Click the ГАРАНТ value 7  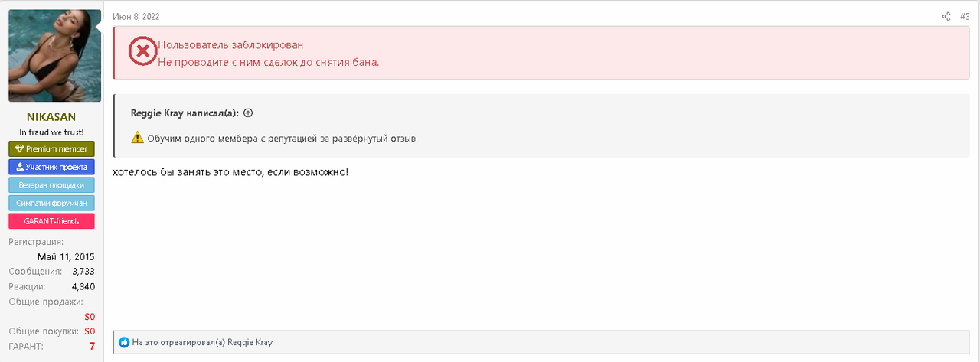92,346
